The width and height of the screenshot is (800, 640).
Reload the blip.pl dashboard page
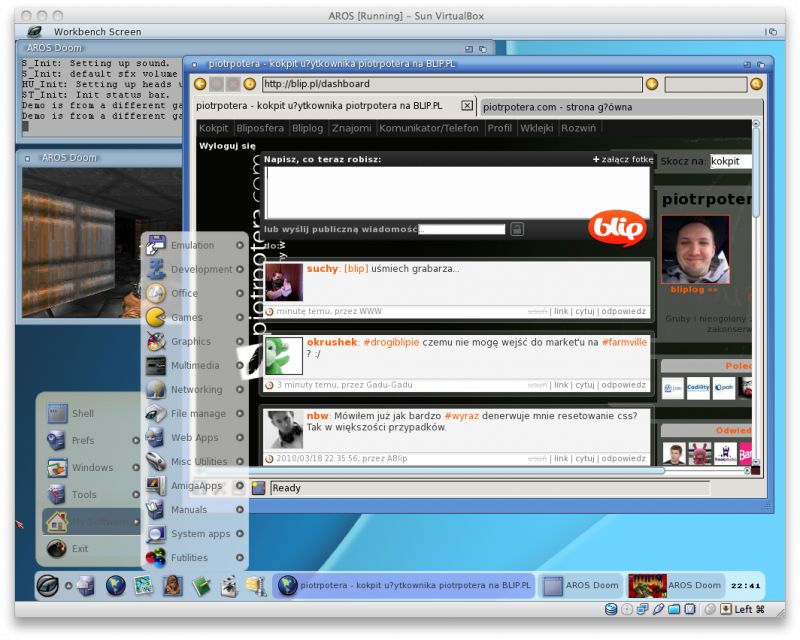[249, 84]
